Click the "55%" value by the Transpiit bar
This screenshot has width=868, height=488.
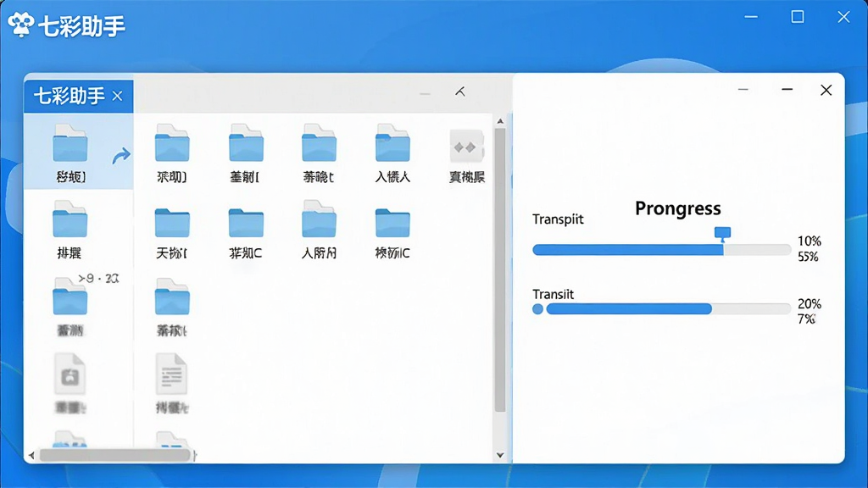click(x=808, y=257)
